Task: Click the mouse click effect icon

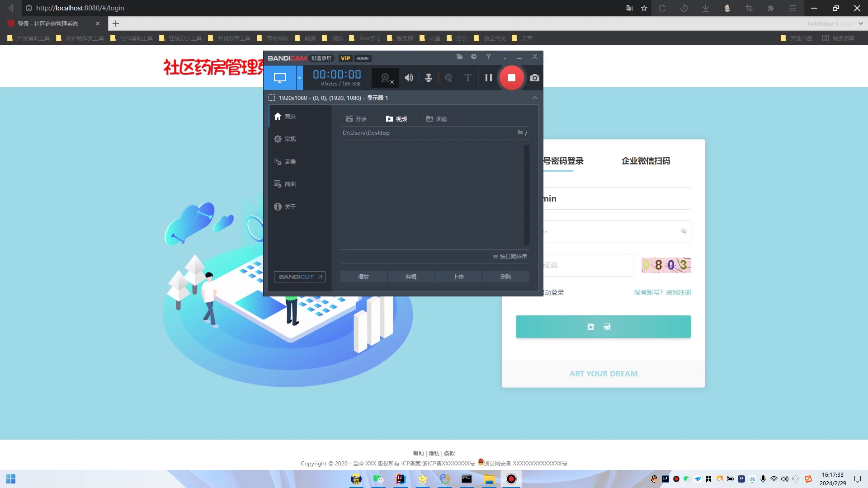Action: click(448, 78)
